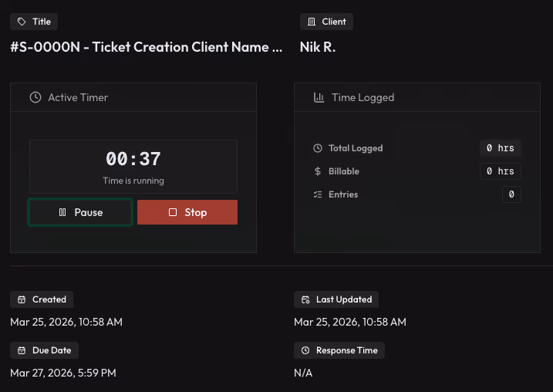Click the square icon inside the Stop button

tap(173, 212)
